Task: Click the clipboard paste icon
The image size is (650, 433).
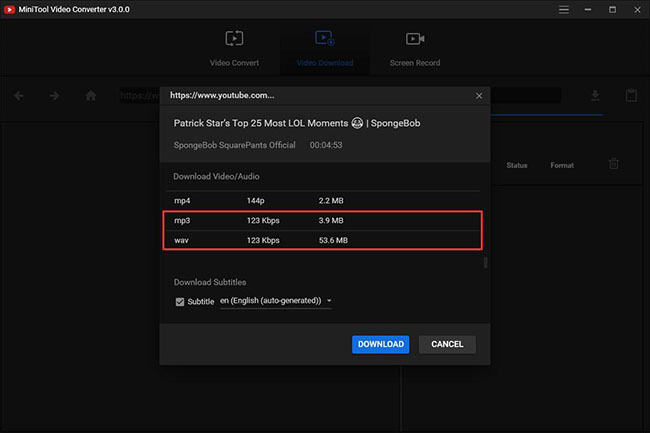Action: (x=631, y=95)
